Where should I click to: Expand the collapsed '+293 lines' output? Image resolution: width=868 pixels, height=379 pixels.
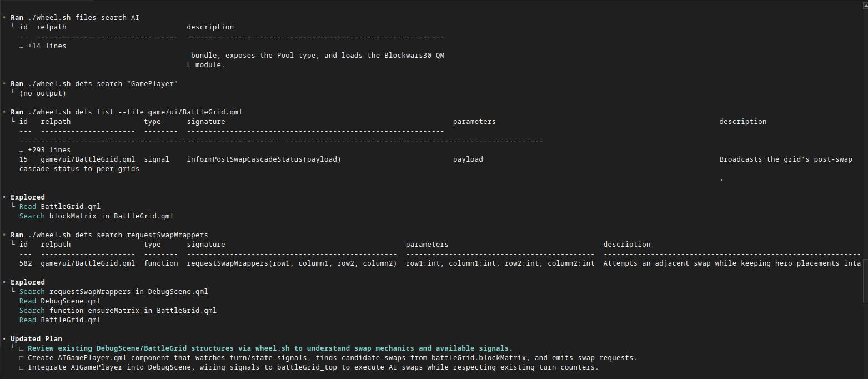coord(44,150)
